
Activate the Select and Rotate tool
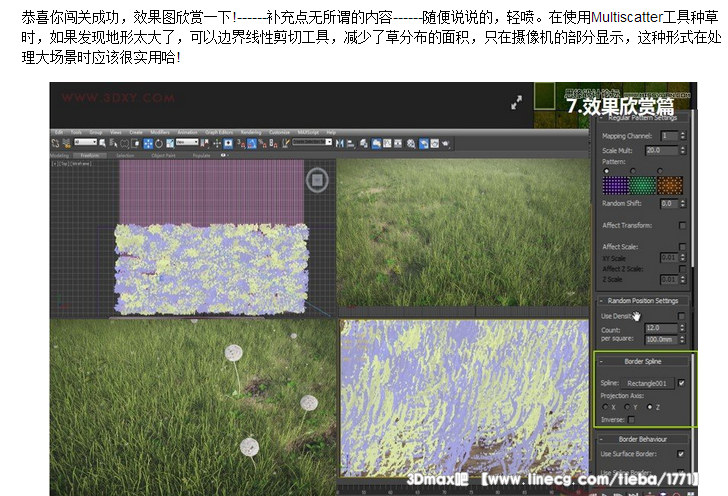click(x=159, y=143)
